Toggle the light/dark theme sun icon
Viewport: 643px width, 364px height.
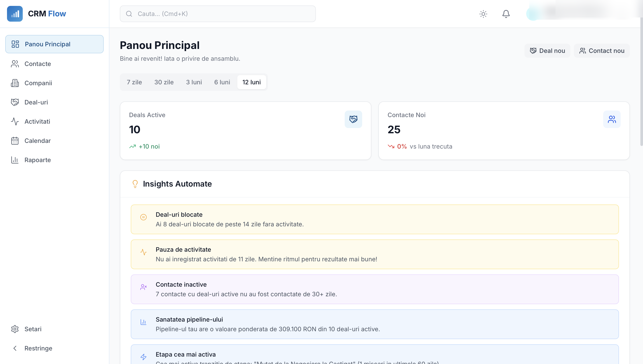click(x=483, y=14)
